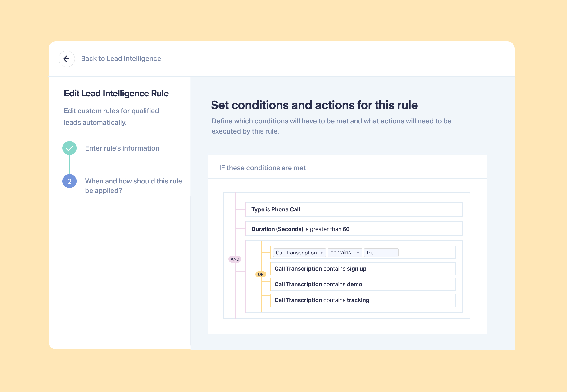Image resolution: width=567 pixels, height=392 pixels.
Task: Toggle the AND operator badge
Action: pyautogui.click(x=235, y=259)
